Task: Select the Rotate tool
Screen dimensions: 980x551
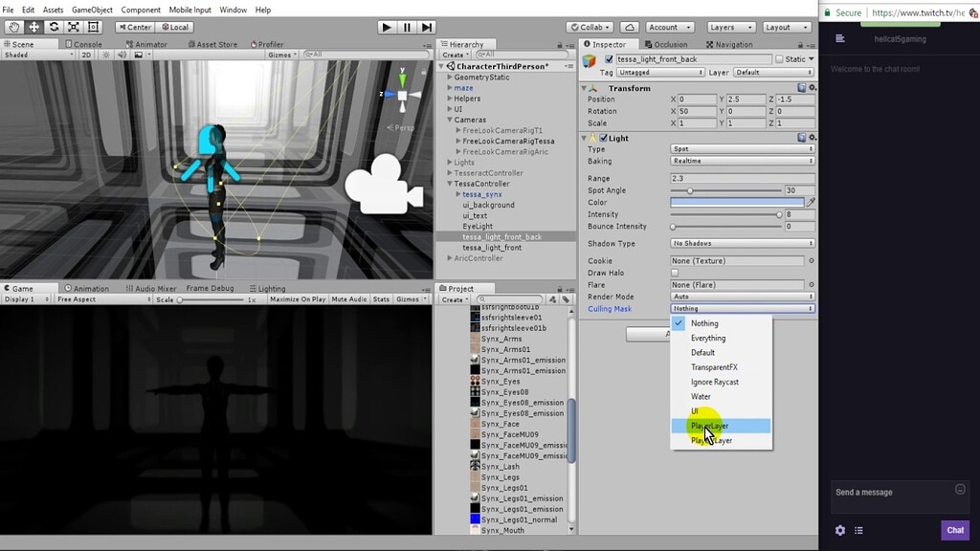Action: pos(52,27)
